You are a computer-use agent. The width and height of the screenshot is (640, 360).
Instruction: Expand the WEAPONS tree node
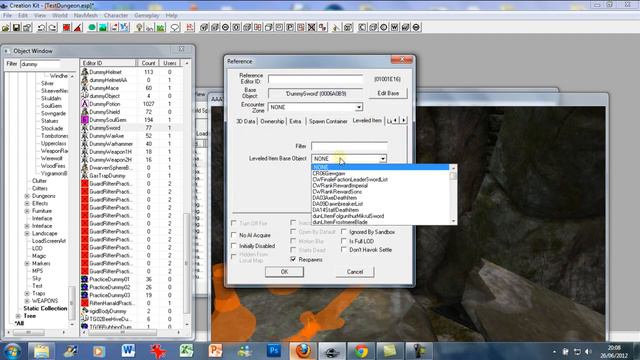pos(27,301)
